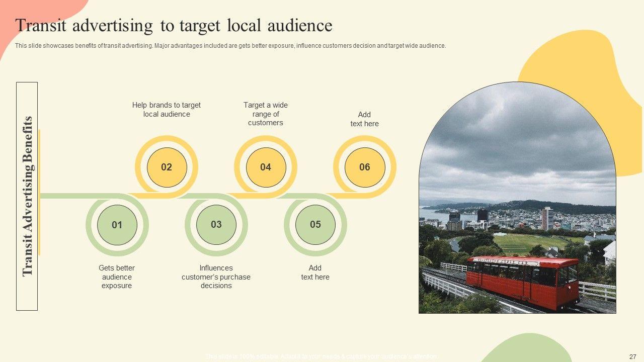This screenshot has width=644, height=362.
Task: Click 'Add text here' placeholder above circle 06
Action: point(364,119)
